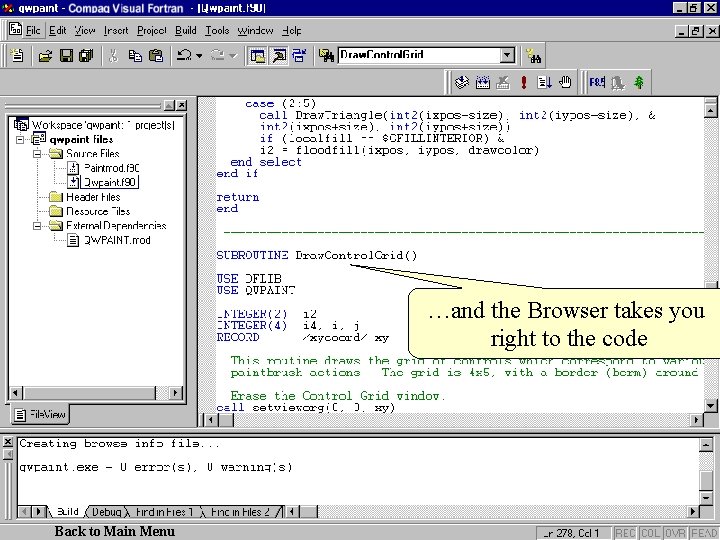720x540 pixels.
Task: Open the DrawControlGrid find combo dropdown
Action: pos(507,56)
